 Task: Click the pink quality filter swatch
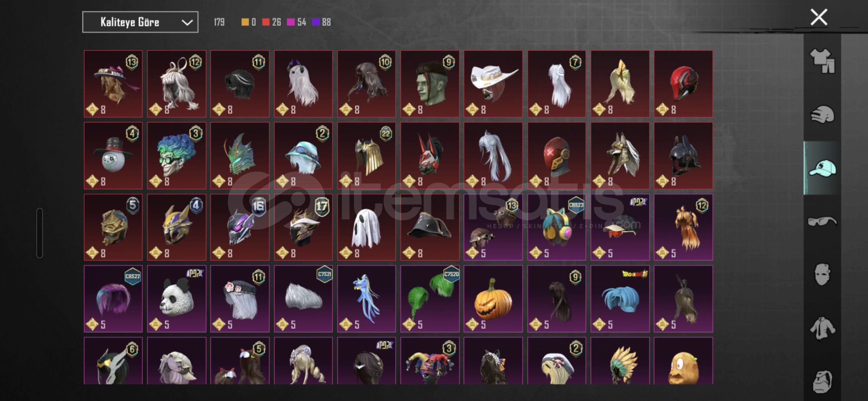point(291,22)
